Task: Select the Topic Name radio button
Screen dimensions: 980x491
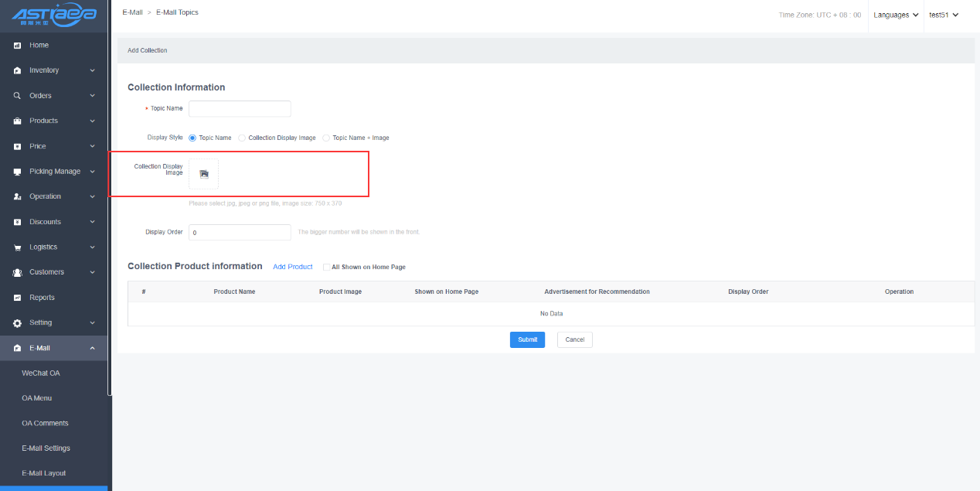Action: point(192,138)
